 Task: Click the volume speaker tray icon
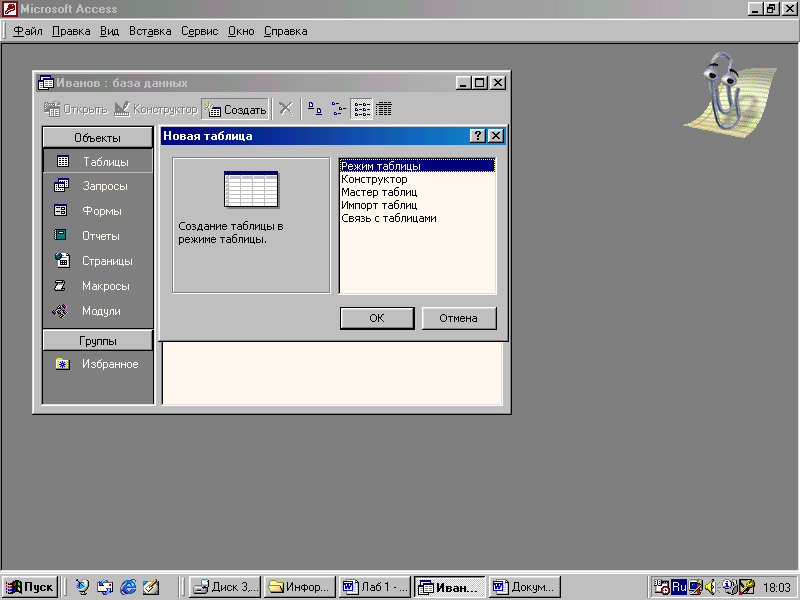tap(711, 587)
